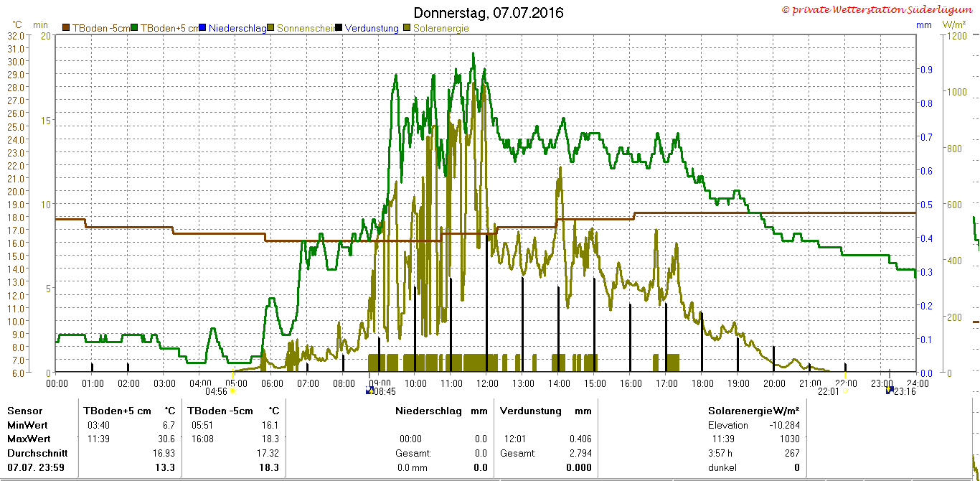This screenshot has width=980, height=481.
Task: Select the MinWert row label
Action: click(29, 425)
